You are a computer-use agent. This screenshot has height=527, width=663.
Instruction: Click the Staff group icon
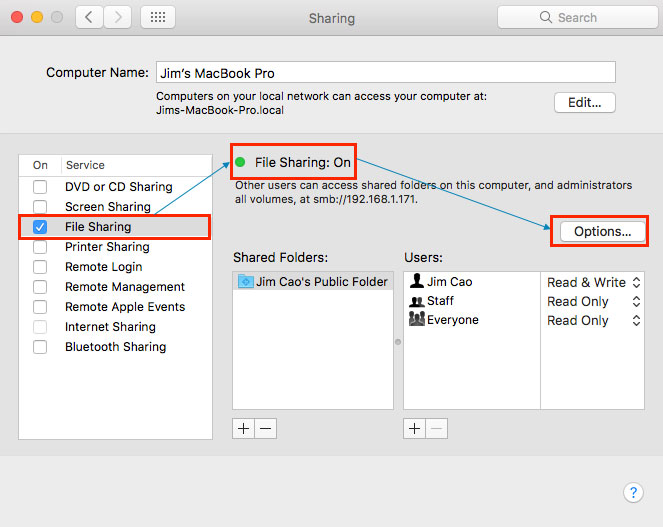[416, 301]
